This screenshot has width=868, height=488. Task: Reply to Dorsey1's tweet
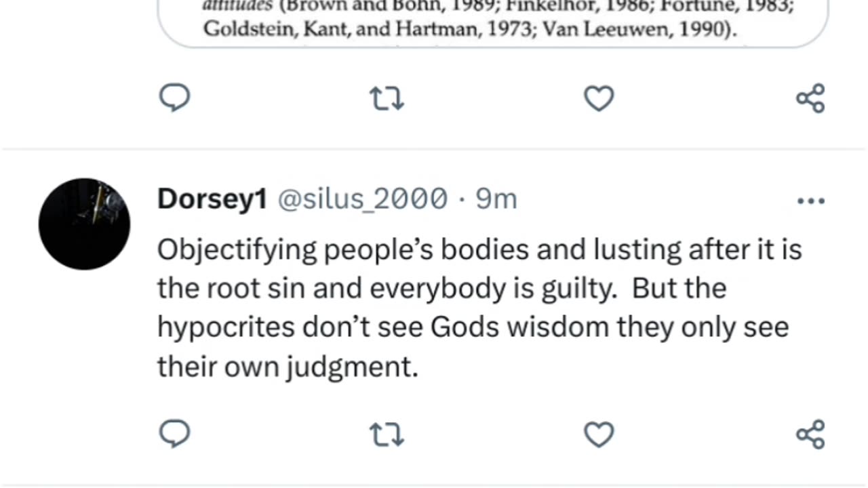pos(174,434)
